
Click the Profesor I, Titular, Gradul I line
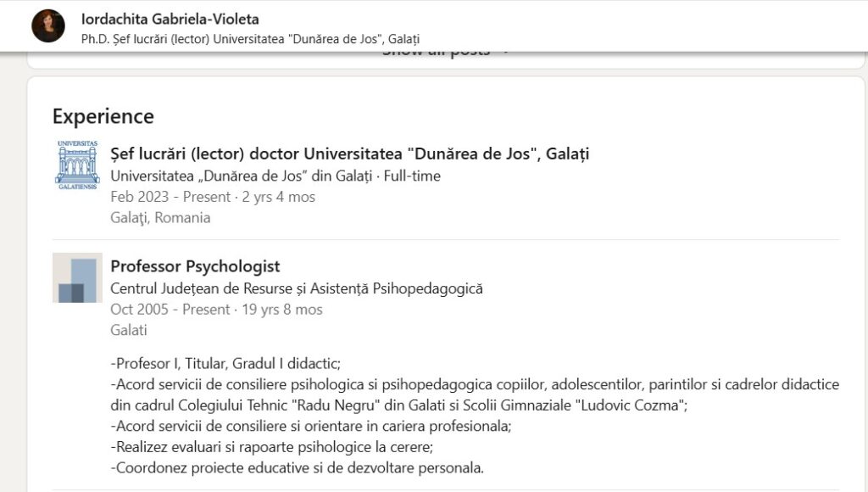pyautogui.click(x=225, y=364)
